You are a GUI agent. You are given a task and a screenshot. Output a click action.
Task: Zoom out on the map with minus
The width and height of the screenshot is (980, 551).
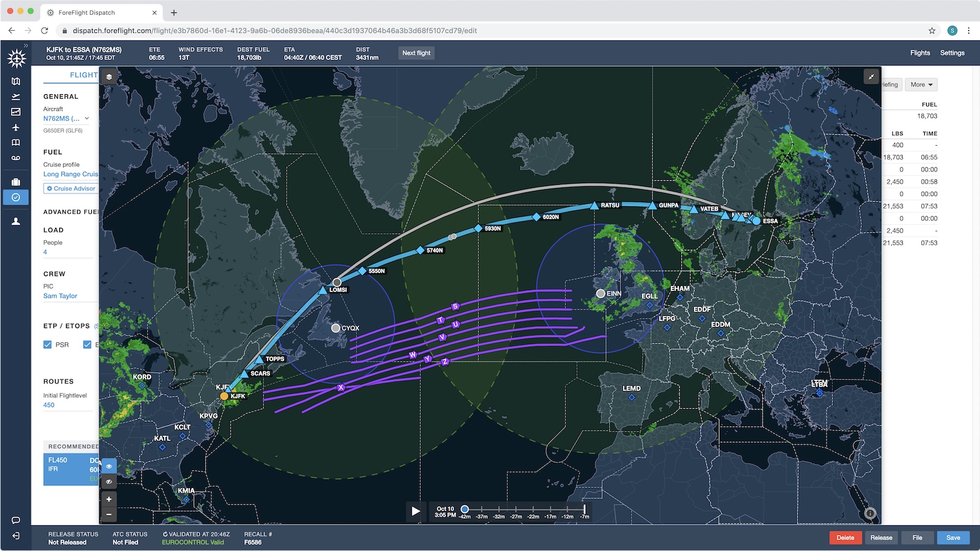pos(109,514)
